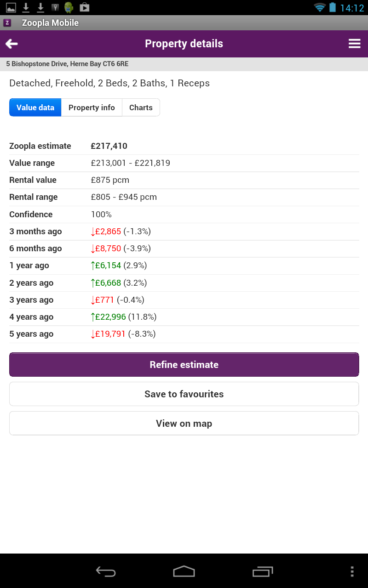Tap the Zoopla Z logo icon
The height and width of the screenshot is (588, 368).
[x=7, y=22]
